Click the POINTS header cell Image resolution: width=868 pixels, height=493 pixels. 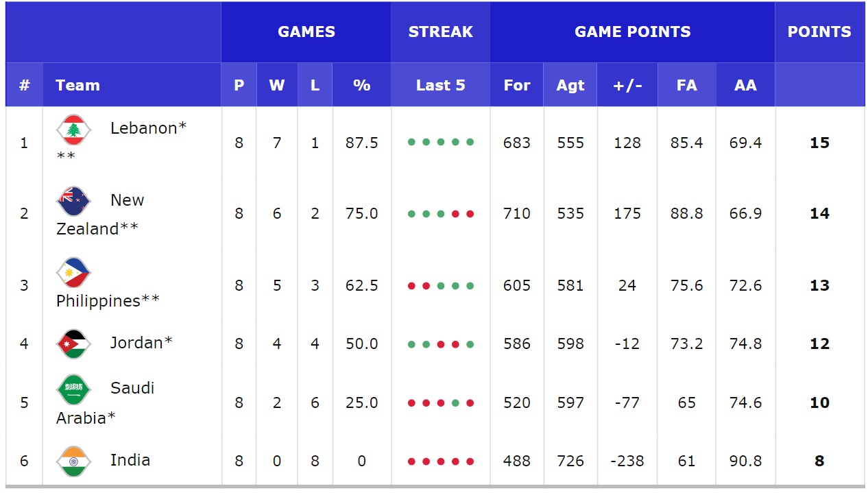click(819, 32)
